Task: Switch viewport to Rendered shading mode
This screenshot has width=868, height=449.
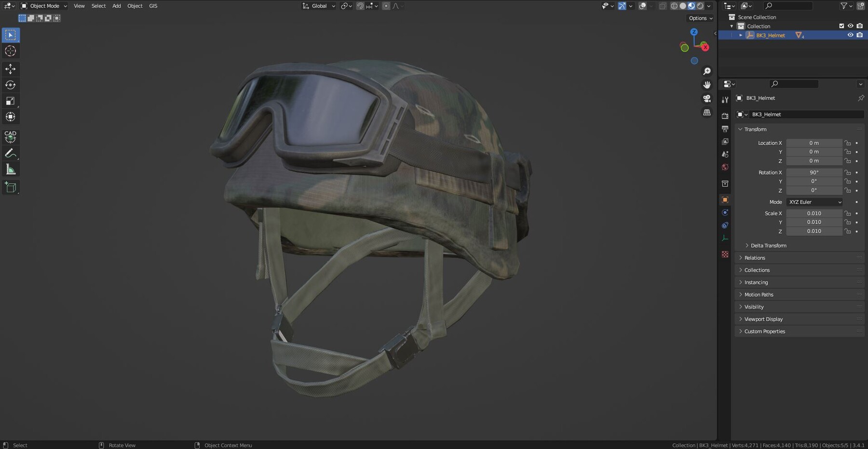Action: tap(700, 6)
